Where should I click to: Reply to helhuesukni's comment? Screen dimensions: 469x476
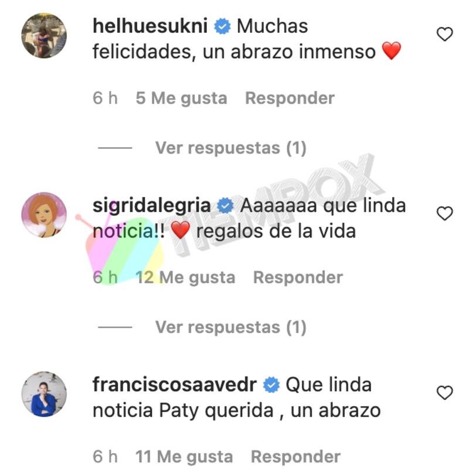point(290,98)
